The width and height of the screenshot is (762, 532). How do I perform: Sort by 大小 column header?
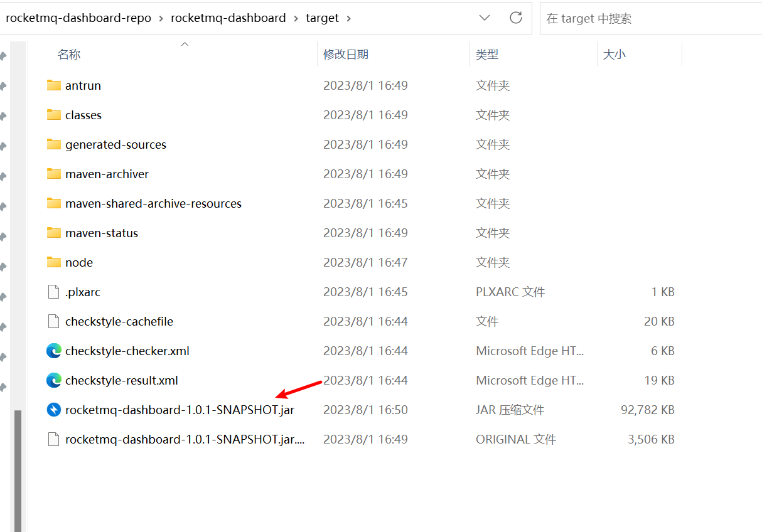(x=614, y=55)
